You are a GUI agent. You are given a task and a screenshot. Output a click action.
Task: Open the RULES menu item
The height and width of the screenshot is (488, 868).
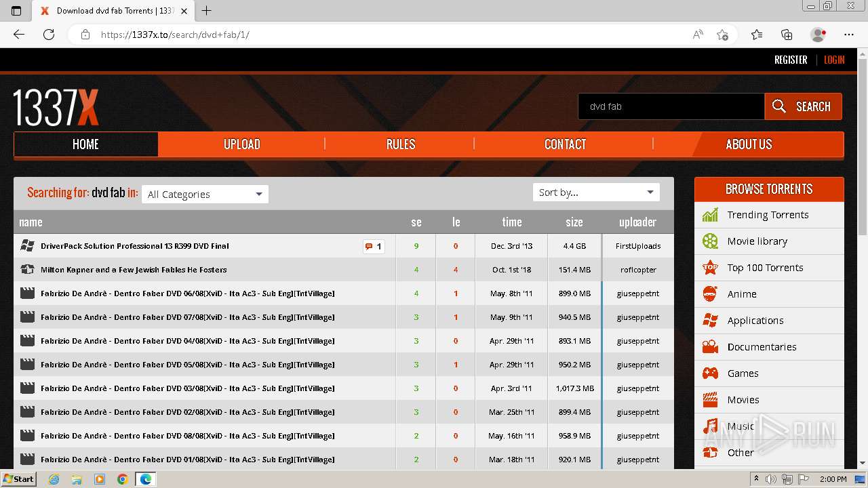point(401,144)
